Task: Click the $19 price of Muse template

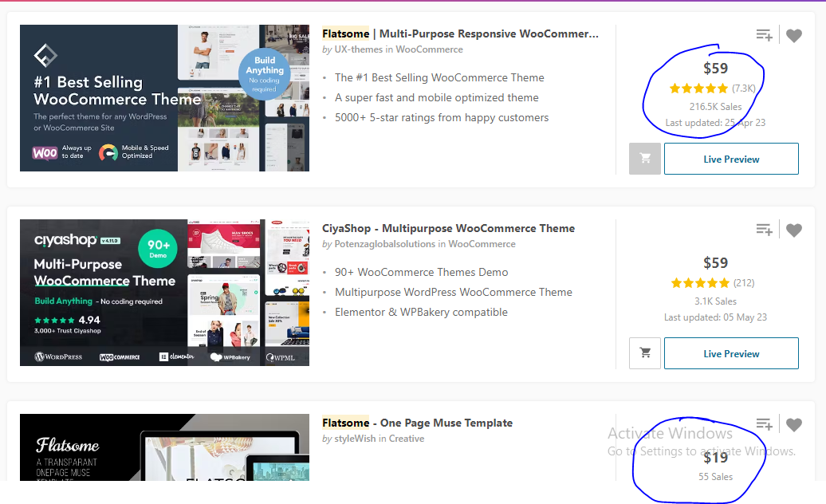Action: pos(715,458)
